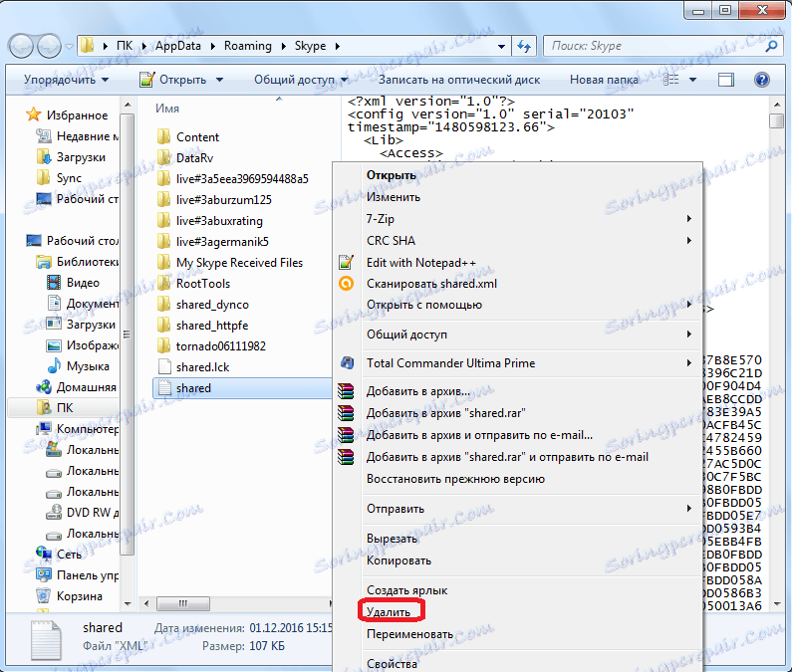Viewport: 792px width, 672px height.
Task: Select ПК in the navigation tree
Action: pyautogui.click(x=65, y=407)
